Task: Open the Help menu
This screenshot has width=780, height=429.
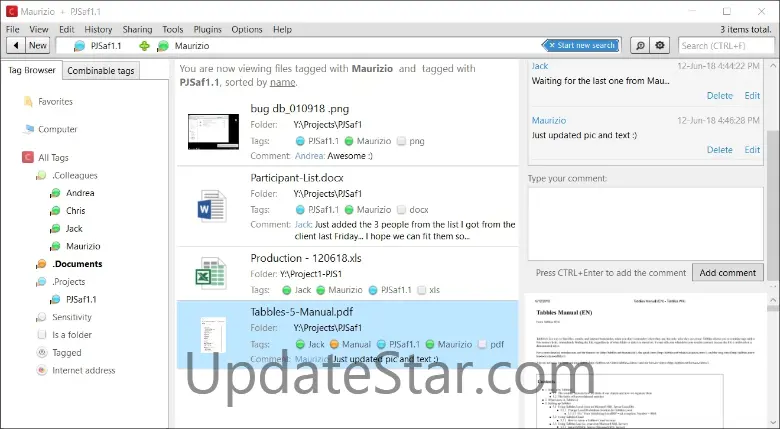Action: tap(282, 29)
